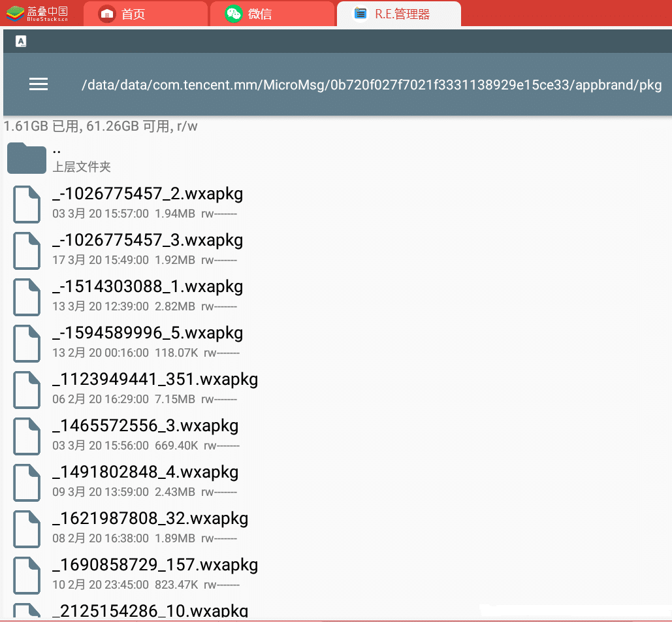The image size is (672, 622).
Task: Click details line showing 1.92MB size
Action: tap(144, 260)
